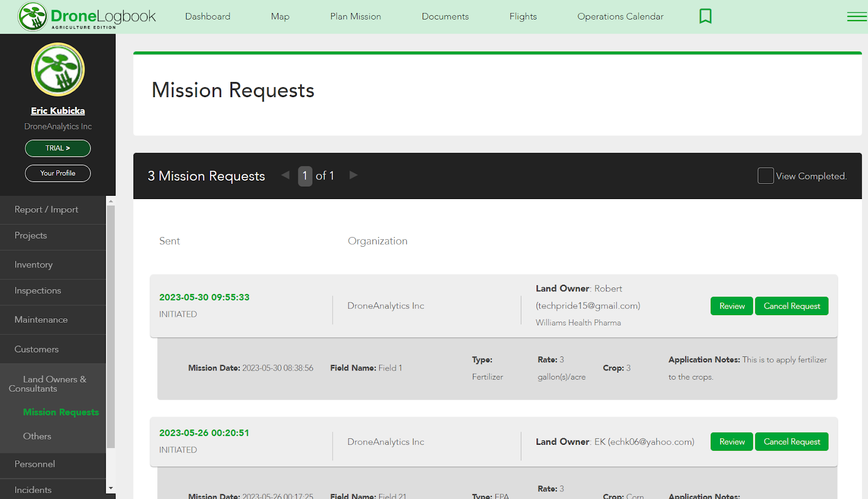Open the Map menu

click(x=280, y=16)
